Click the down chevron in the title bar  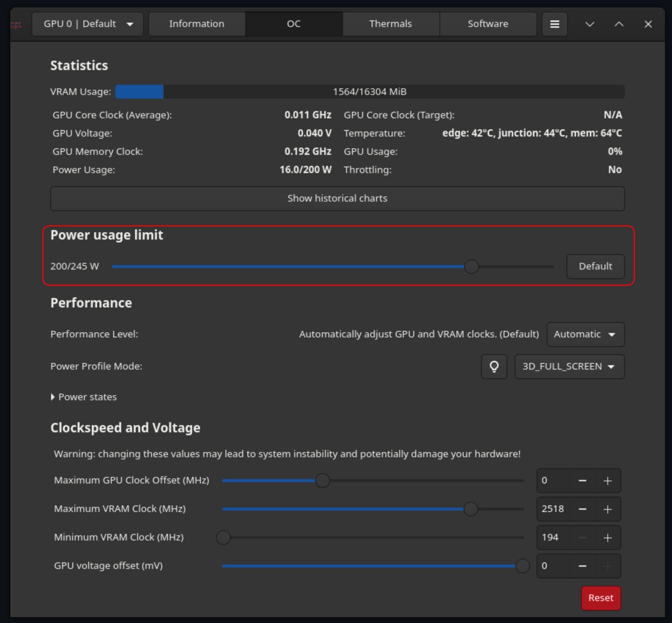(x=590, y=24)
